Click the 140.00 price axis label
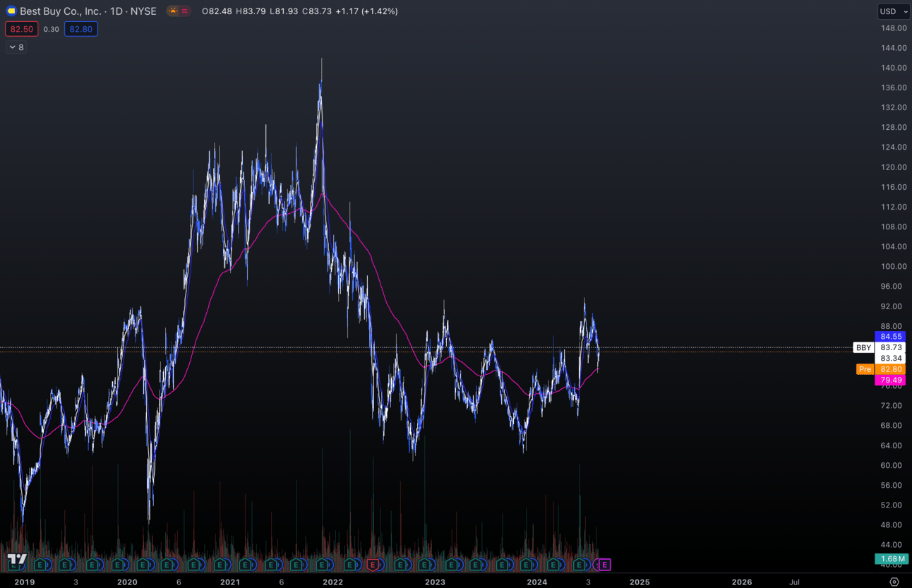 (893, 68)
